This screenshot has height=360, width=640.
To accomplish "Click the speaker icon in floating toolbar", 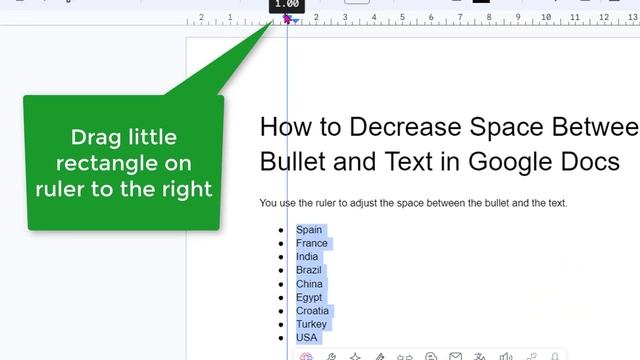I will (x=505, y=357).
